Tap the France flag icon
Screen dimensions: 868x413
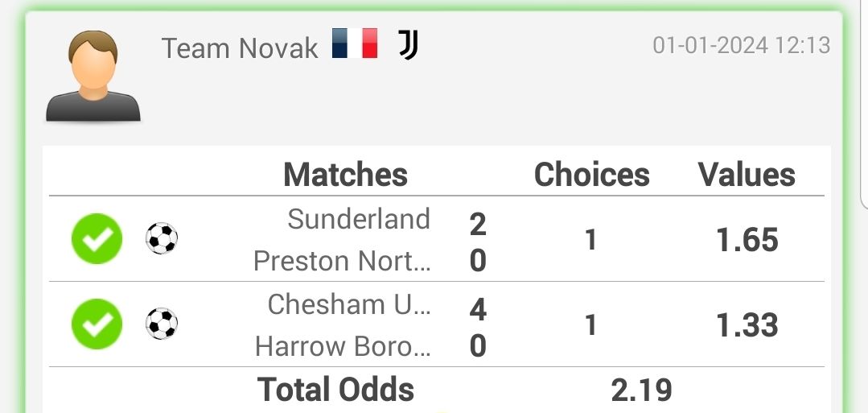[x=355, y=43]
